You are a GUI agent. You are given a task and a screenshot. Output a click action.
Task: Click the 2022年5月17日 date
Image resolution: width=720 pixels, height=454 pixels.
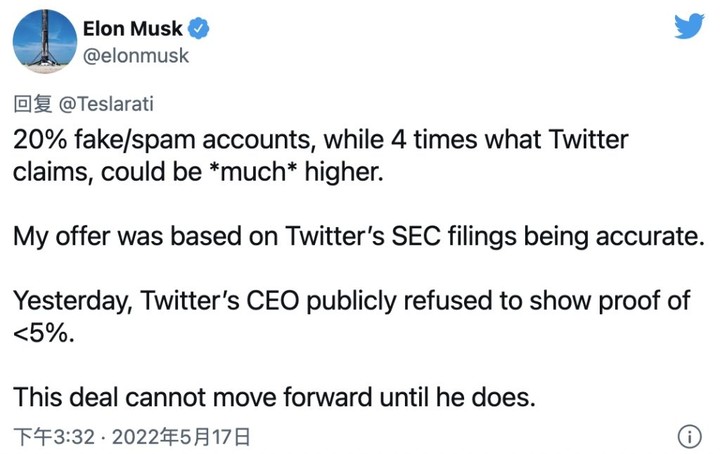[183, 436]
